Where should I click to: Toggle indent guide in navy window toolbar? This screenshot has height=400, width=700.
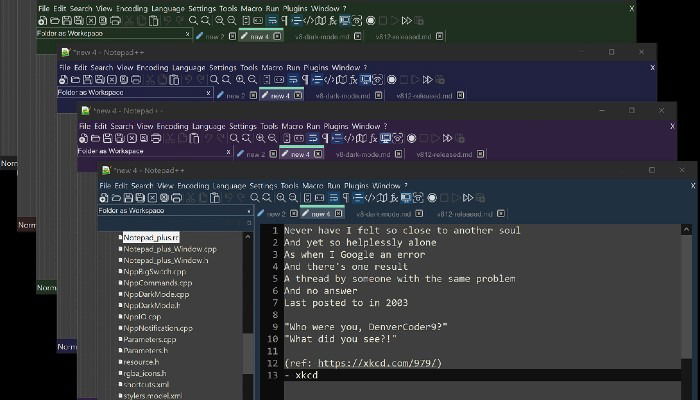tap(317, 80)
